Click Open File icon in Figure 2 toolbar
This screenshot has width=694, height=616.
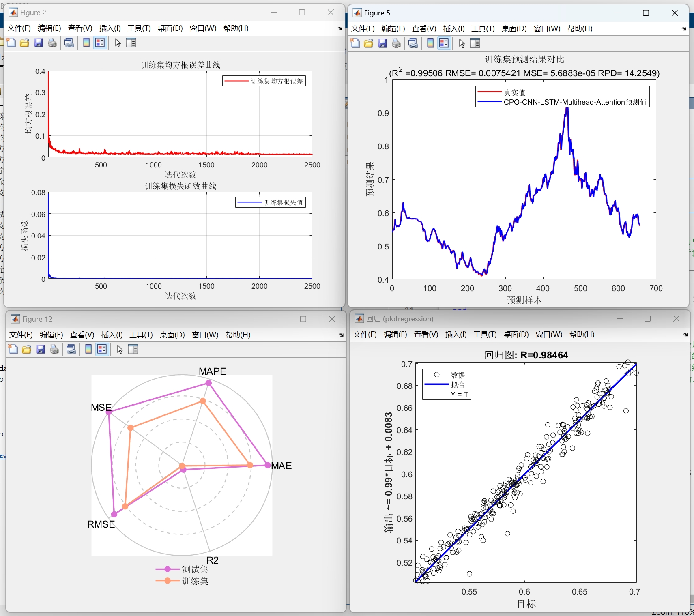click(x=25, y=43)
